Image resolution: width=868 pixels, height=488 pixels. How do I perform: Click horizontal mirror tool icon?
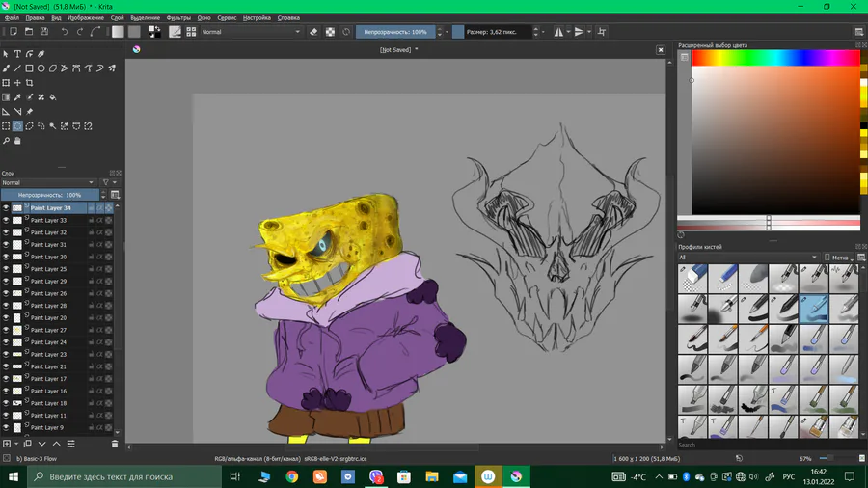559,32
